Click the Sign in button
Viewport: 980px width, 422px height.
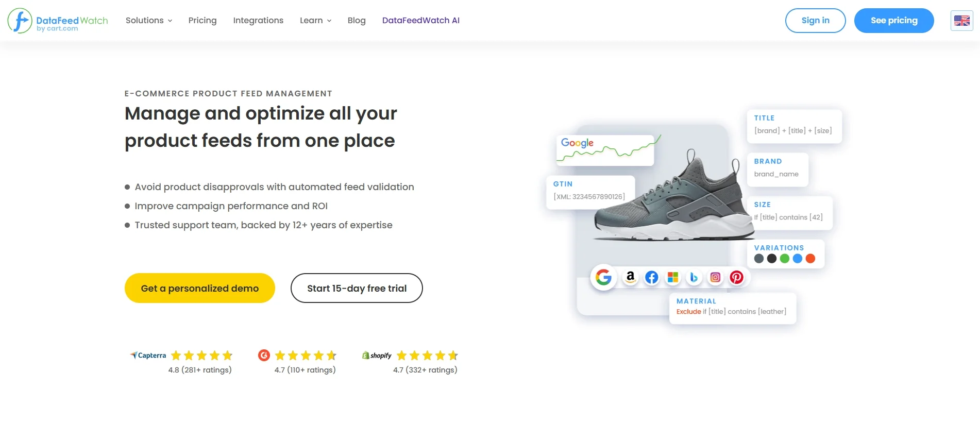pyautogui.click(x=815, y=21)
